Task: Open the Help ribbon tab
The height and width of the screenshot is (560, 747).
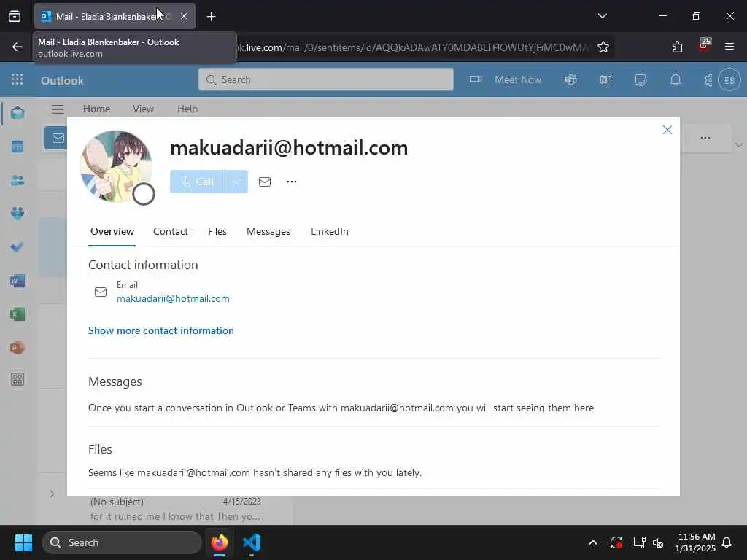Action: pyautogui.click(x=187, y=109)
